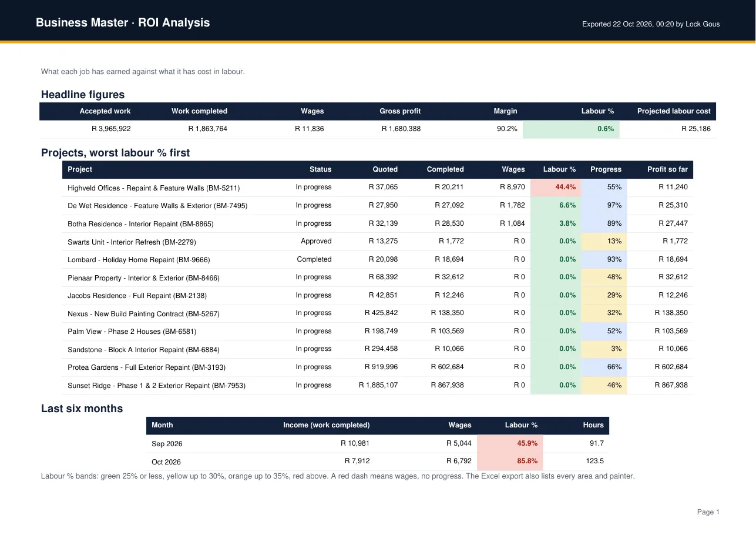Viewport: 756px width, 535px height.
Task: Click the De Wet Residence project name
Action: 157,206
